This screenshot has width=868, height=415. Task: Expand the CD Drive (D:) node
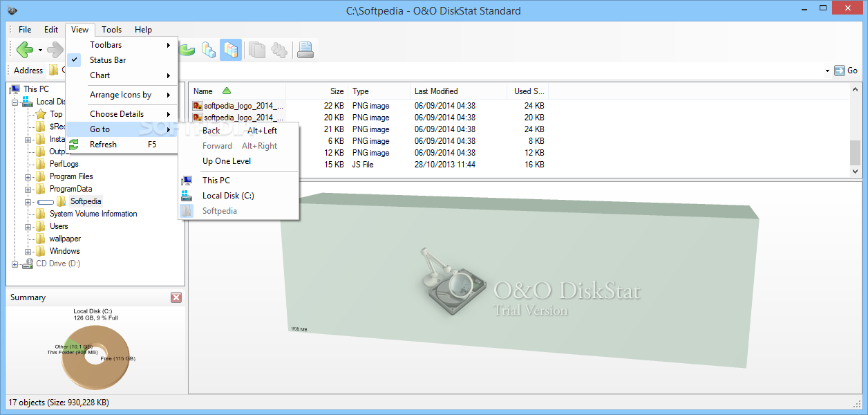pos(15,264)
